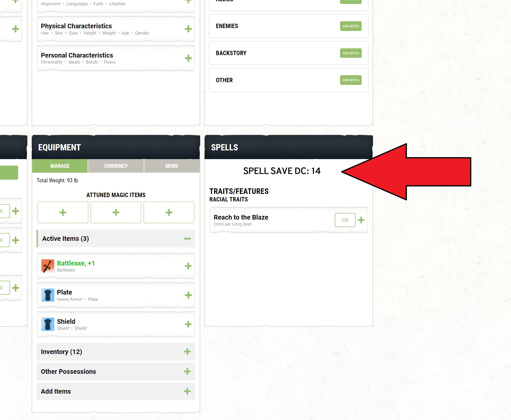
Task: Add notes to the Backstory section
Action: click(x=351, y=53)
